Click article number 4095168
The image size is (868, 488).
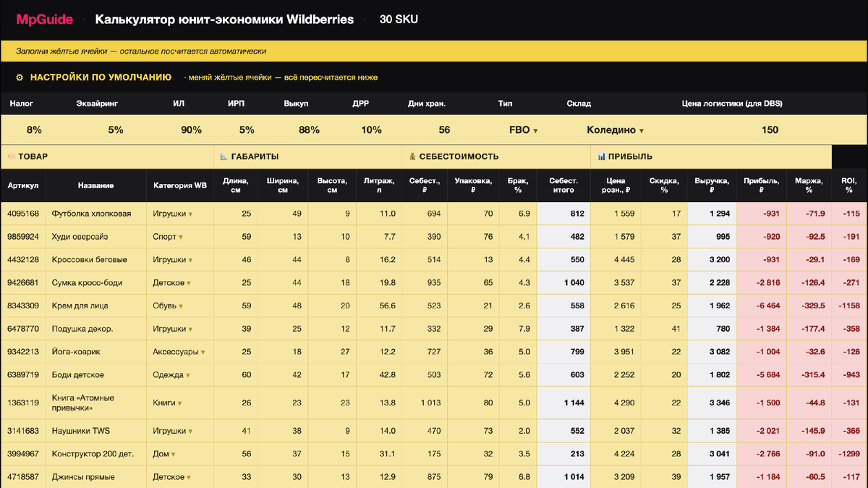click(24, 214)
